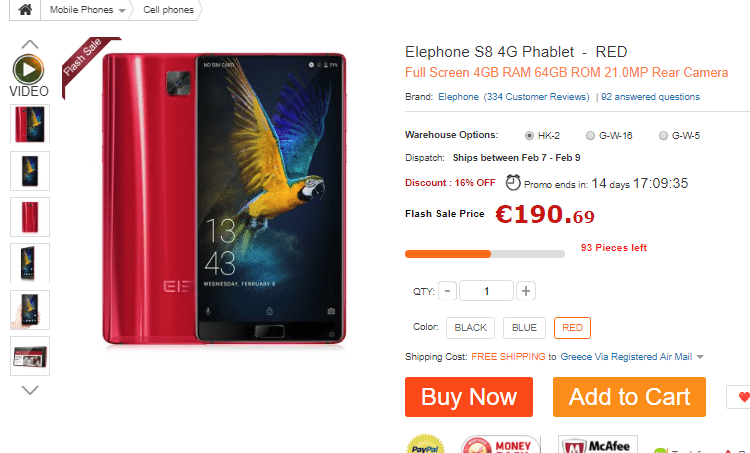750x453 pixels.
Task: Click the McAfee security badge
Action: [597, 444]
